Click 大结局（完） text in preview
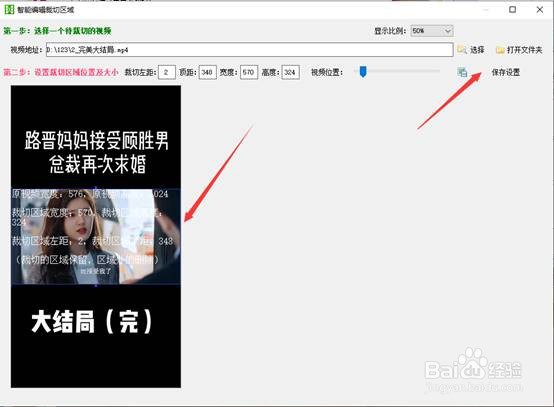Screen dimensions: 554x407 92,322
